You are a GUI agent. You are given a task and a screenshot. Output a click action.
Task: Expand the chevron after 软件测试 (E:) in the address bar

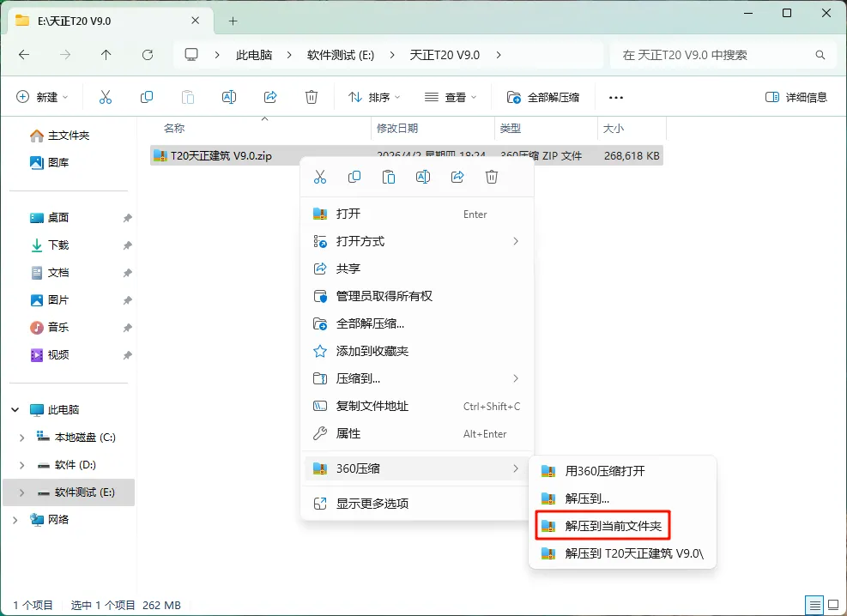coord(391,55)
